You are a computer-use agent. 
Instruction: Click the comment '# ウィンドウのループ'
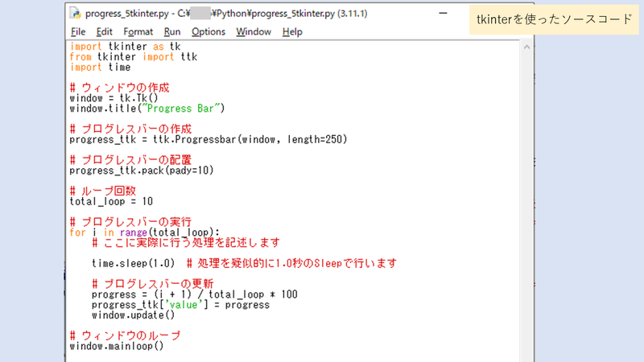tap(125, 335)
